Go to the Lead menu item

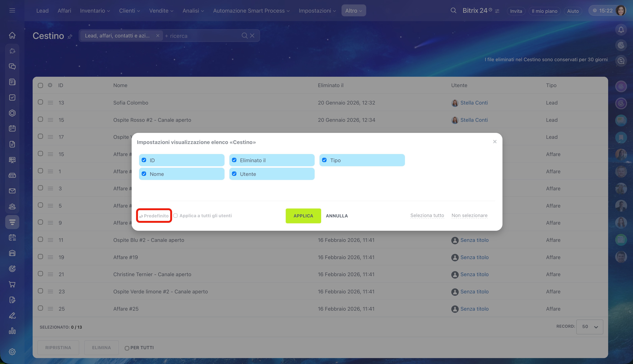coord(42,11)
